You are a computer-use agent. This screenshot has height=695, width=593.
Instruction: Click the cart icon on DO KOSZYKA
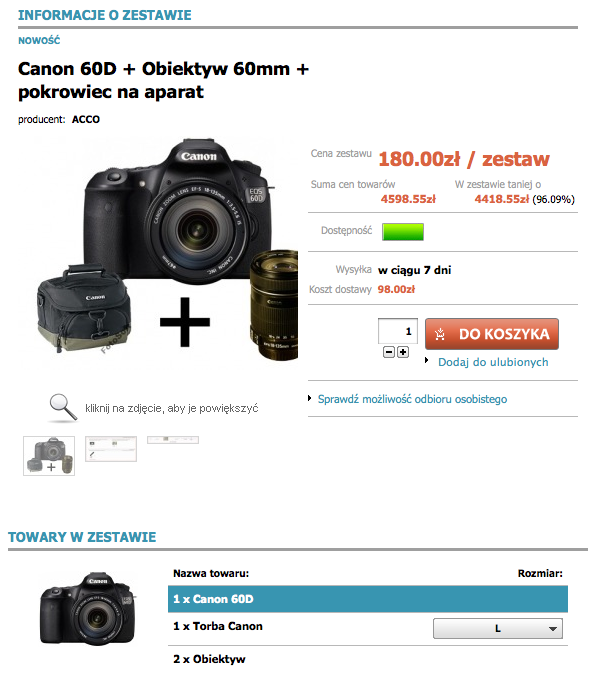click(x=440, y=334)
